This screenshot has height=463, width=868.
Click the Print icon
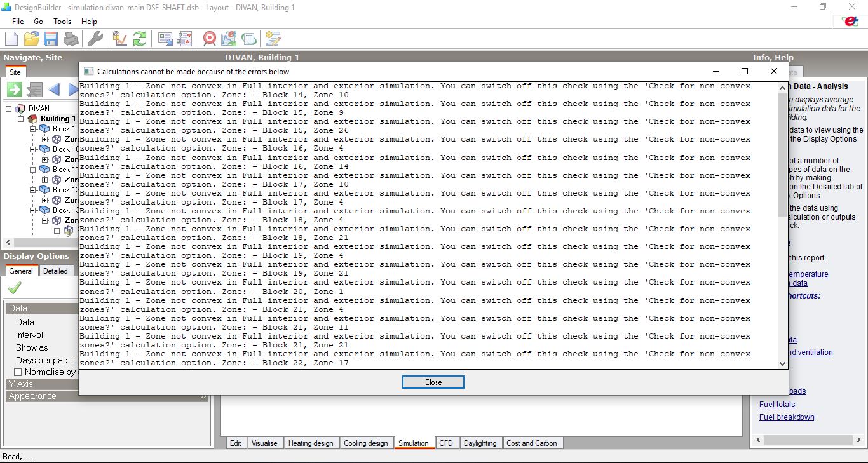(71, 39)
